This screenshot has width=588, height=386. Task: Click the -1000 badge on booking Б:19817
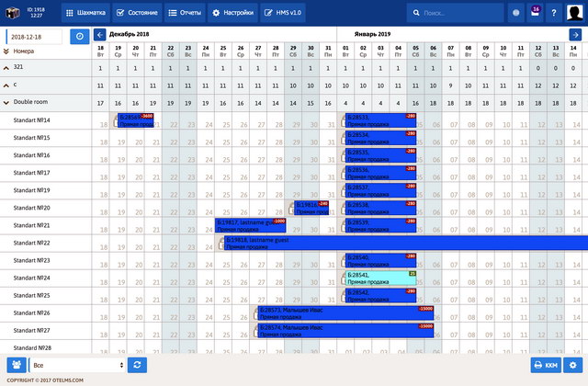point(279,221)
